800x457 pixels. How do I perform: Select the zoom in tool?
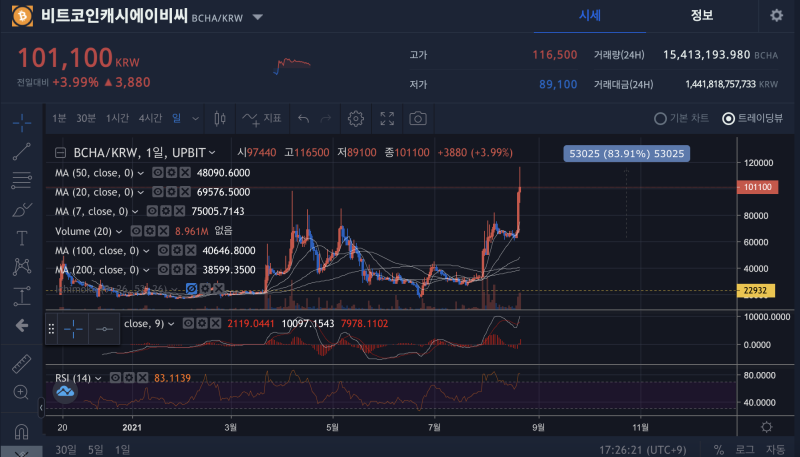(x=21, y=392)
